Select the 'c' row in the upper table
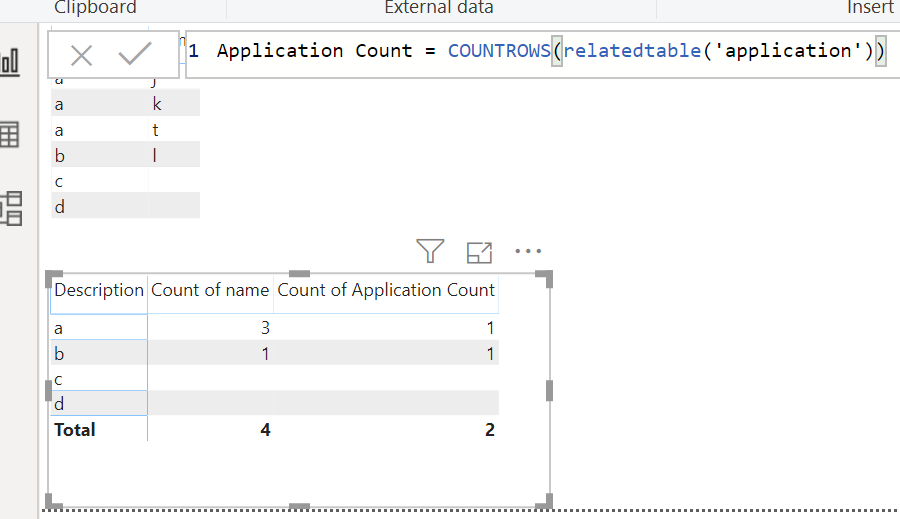 pyautogui.click(x=126, y=181)
